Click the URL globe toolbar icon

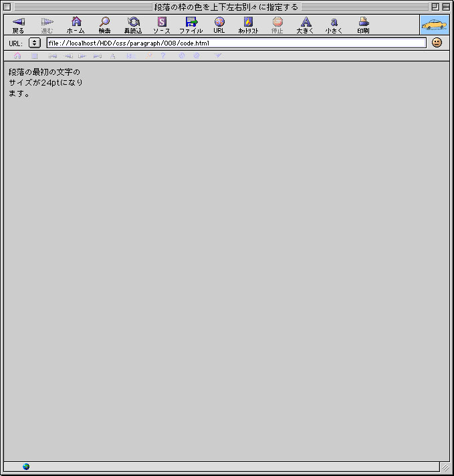219,25
